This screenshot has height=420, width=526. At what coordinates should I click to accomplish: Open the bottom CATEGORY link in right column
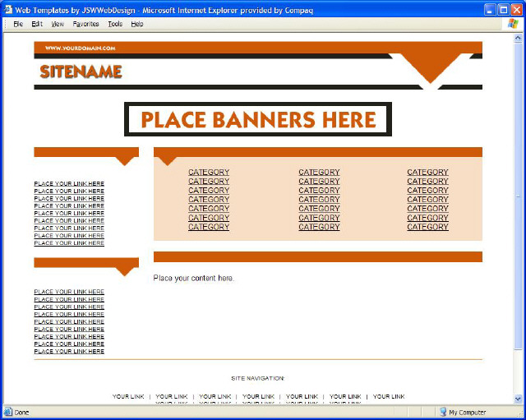click(x=427, y=227)
